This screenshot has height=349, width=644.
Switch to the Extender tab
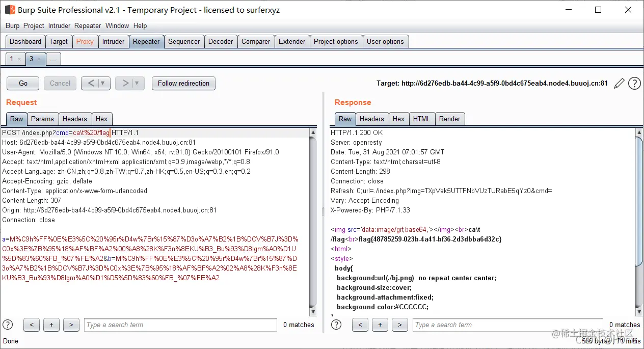pyautogui.click(x=292, y=41)
